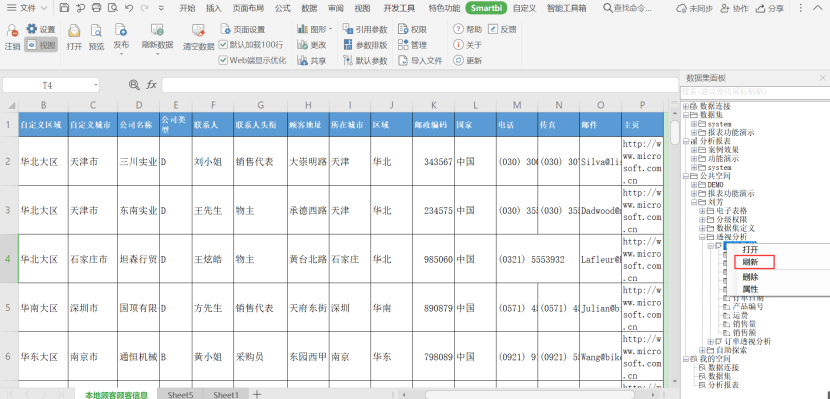Screen dimensions: 830x399
Task: Open the 发布 dropdown arrow
Action: [x=121, y=54]
